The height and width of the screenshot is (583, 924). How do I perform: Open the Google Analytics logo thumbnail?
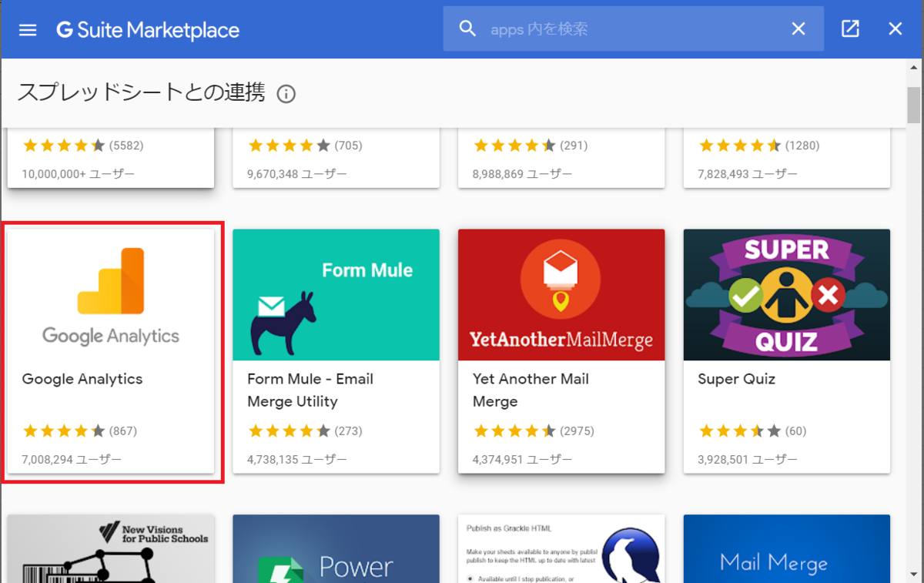tap(111, 295)
